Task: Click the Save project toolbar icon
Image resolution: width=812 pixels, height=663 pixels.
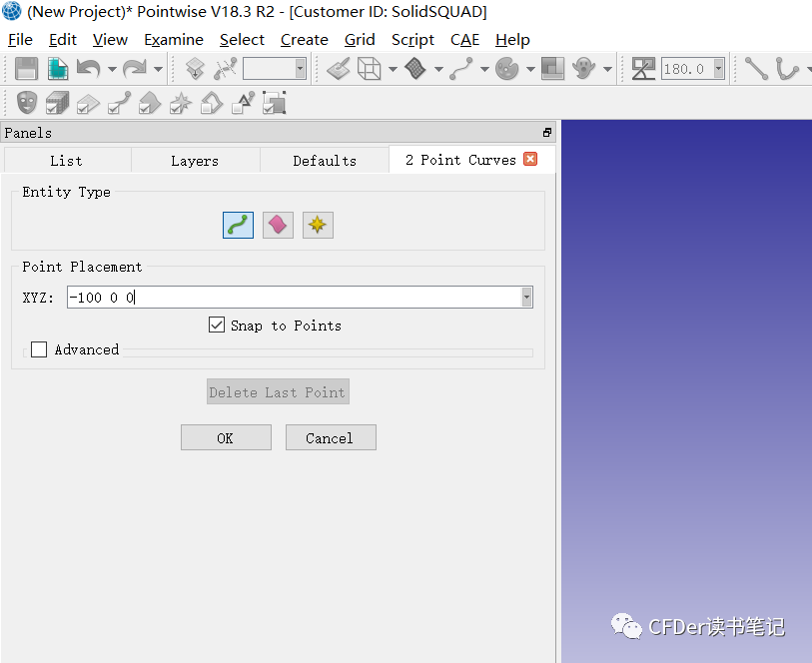Action: (26, 69)
